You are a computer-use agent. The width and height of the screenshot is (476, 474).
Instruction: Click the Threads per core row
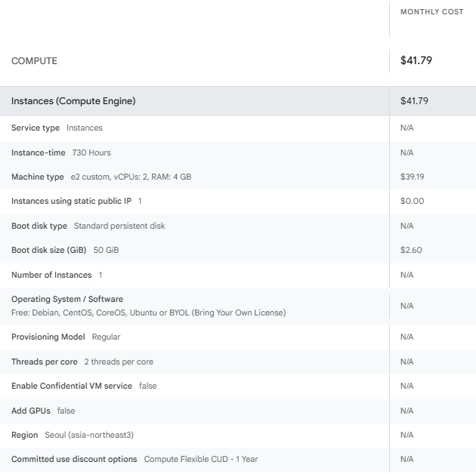click(x=238, y=362)
